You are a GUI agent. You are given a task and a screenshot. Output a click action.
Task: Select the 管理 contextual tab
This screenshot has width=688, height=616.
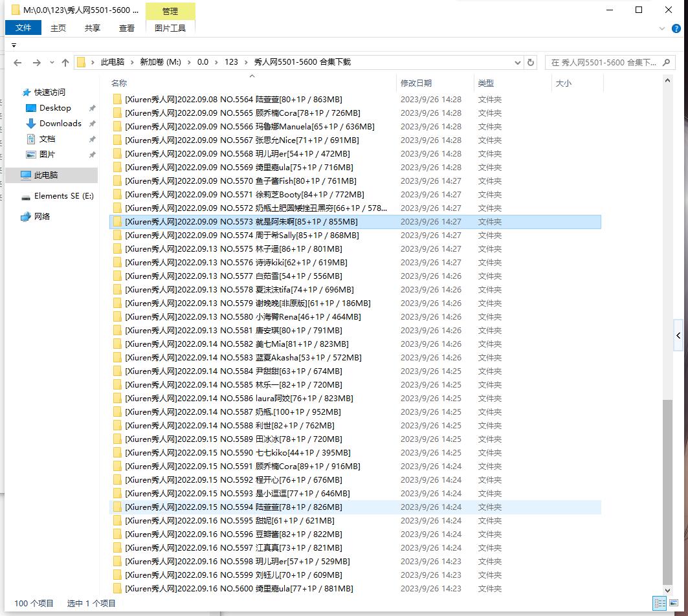click(170, 12)
